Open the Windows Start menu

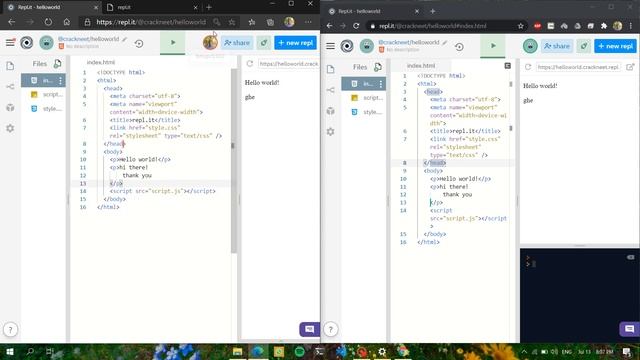(10, 351)
